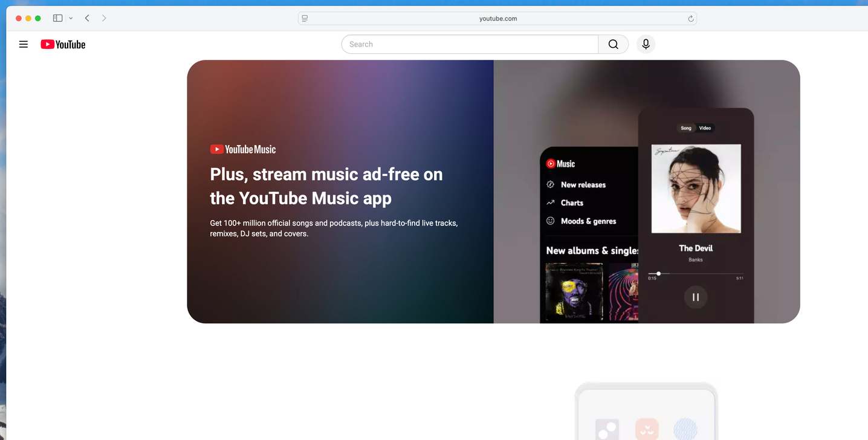Click The Devil album cover art
The width and height of the screenshot is (868, 440).
coord(696,189)
